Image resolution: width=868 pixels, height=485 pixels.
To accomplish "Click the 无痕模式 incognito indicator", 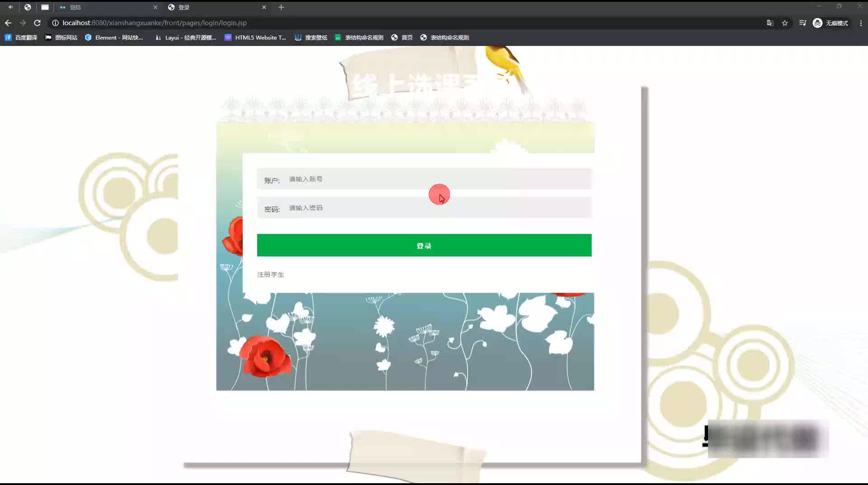I will [830, 23].
